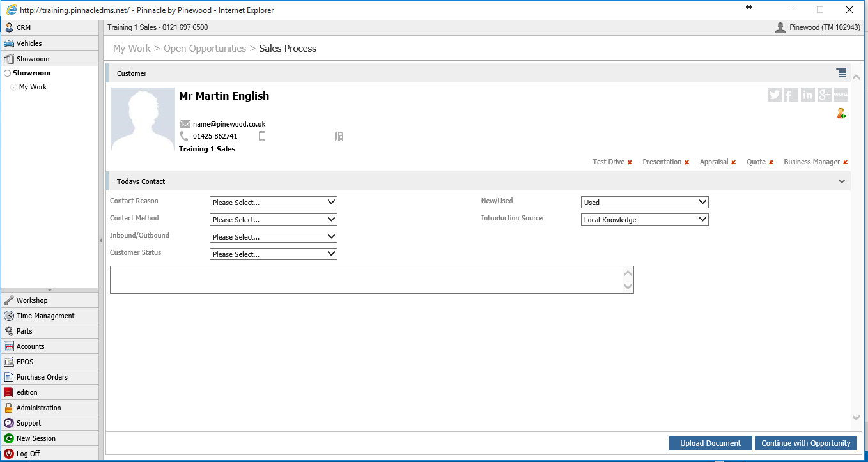Click the work phone fax icon
Image resolution: width=868 pixels, height=462 pixels.
[x=339, y=136]
